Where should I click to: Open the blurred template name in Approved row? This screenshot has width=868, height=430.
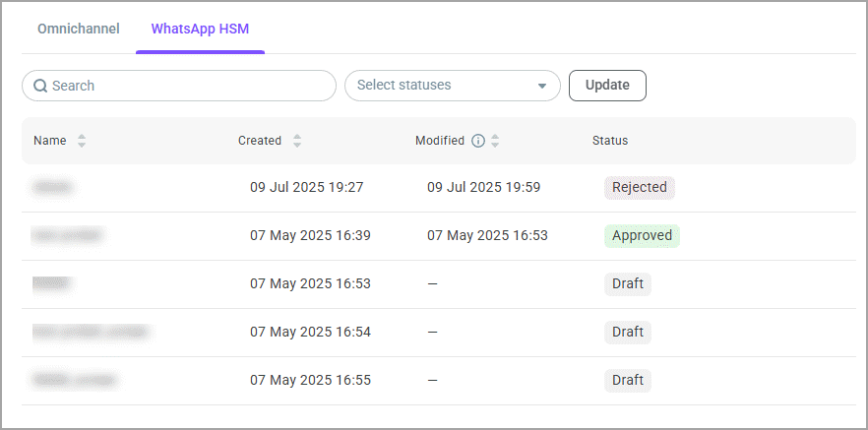(68, 236)
